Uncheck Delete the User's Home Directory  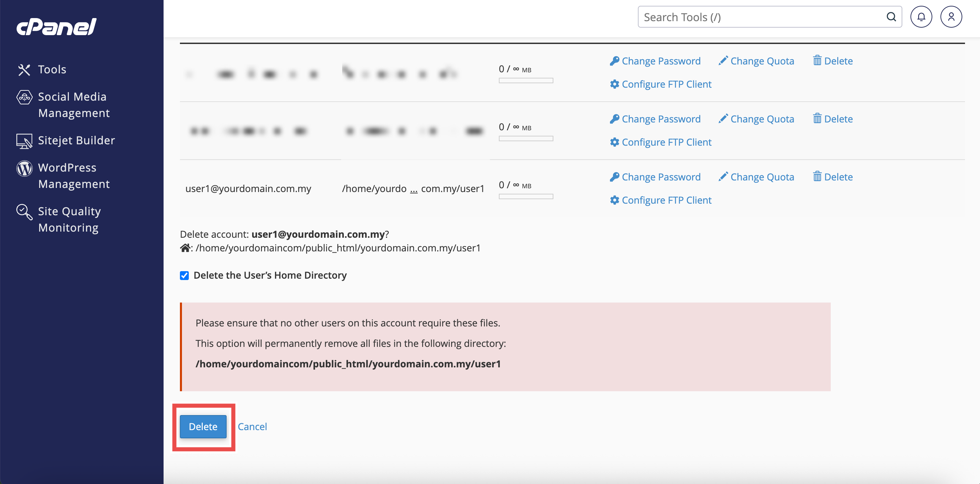pyautogui.click(x=184, y=275)
